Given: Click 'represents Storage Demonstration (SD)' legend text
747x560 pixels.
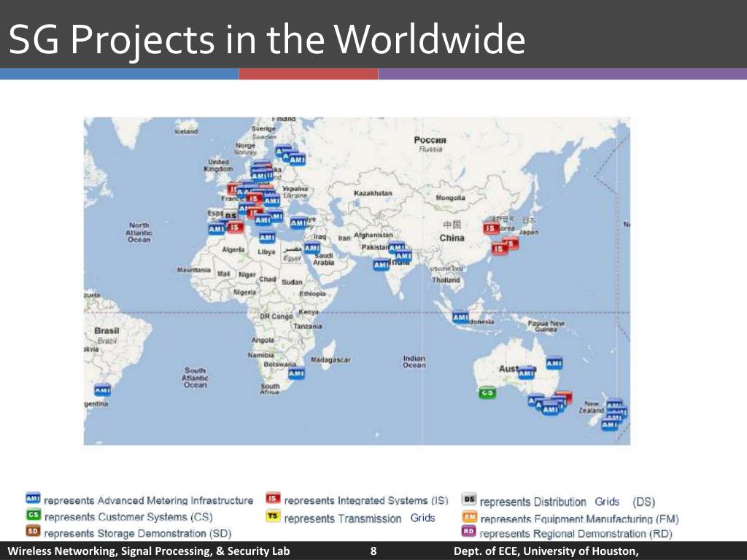Looking at the screenshot, I should pos(138,533).
